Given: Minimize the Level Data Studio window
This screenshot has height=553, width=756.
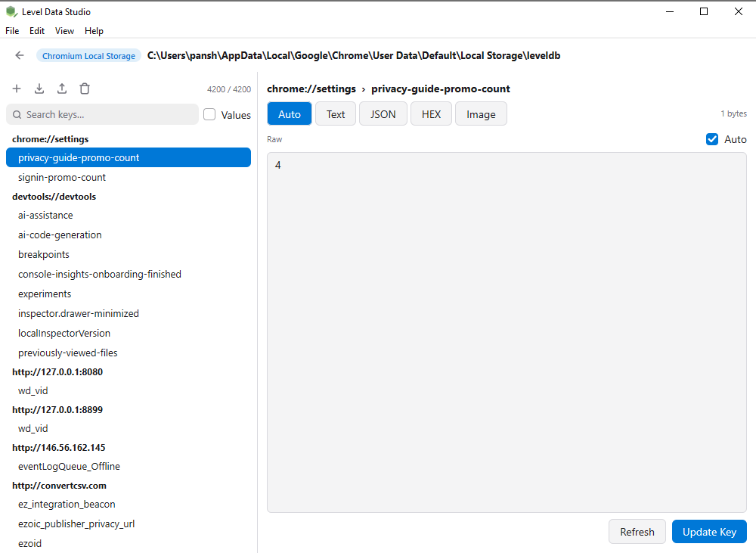Looking at the screenshot, I should click(670, 11).
